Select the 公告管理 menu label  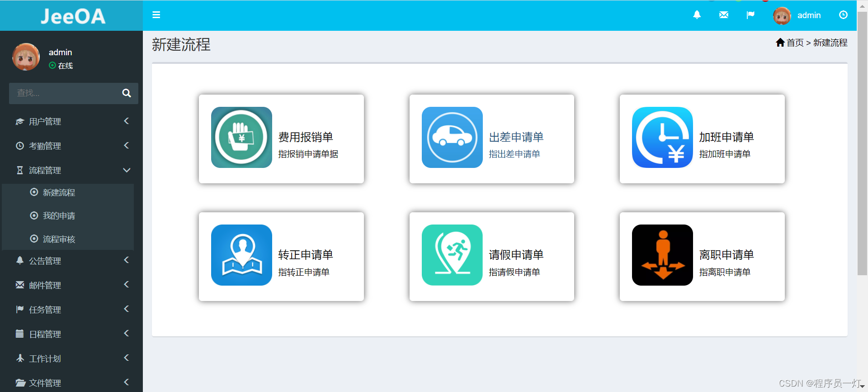pos(45,261)
